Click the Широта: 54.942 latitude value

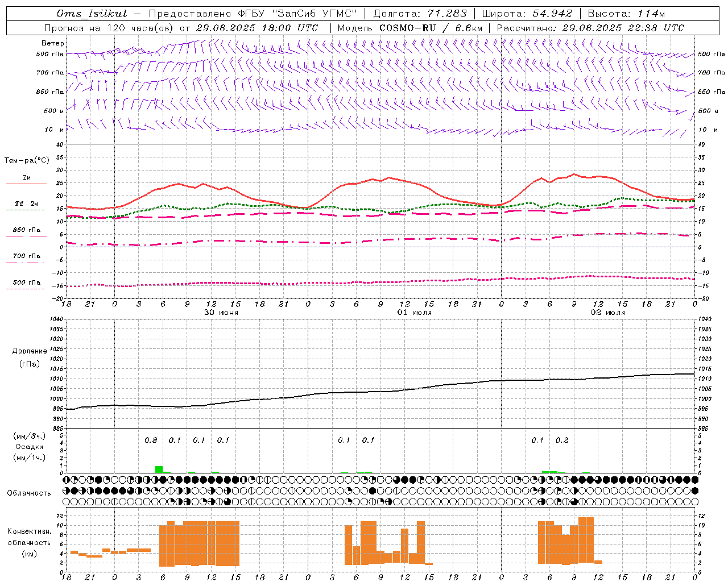pyautogui.click(x=527, y=14)
